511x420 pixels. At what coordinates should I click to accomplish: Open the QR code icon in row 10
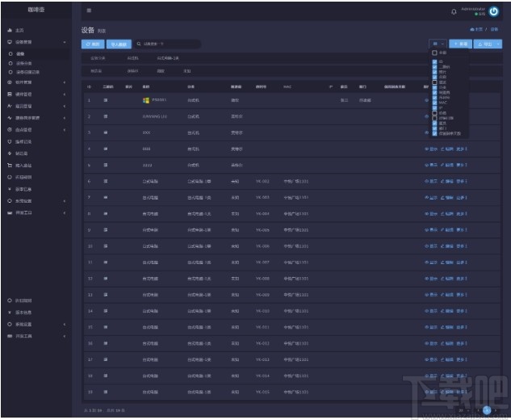106,246
